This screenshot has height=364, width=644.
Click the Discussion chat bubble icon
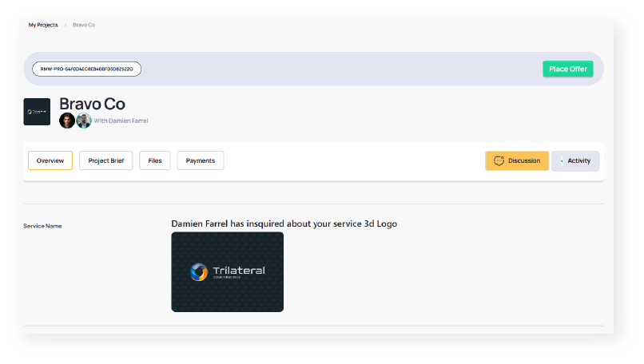pyautogui.click(x=499, y=161)
